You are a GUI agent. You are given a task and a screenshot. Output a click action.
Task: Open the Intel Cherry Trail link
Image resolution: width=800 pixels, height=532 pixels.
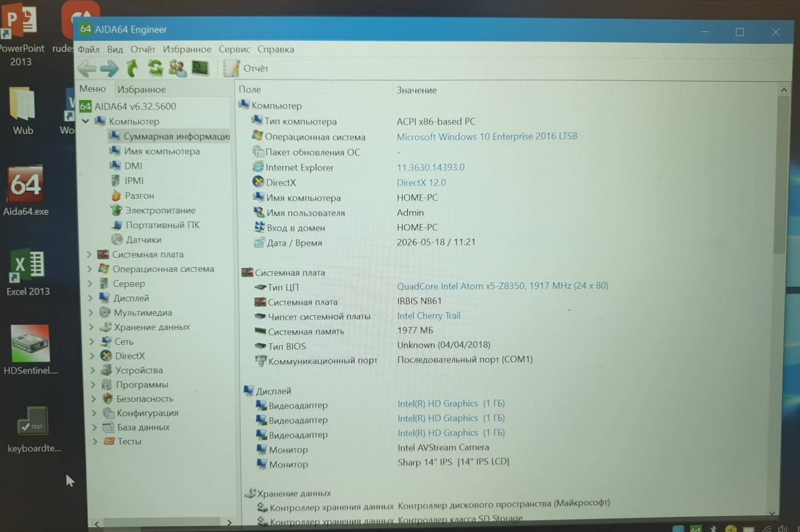[429, 316]
